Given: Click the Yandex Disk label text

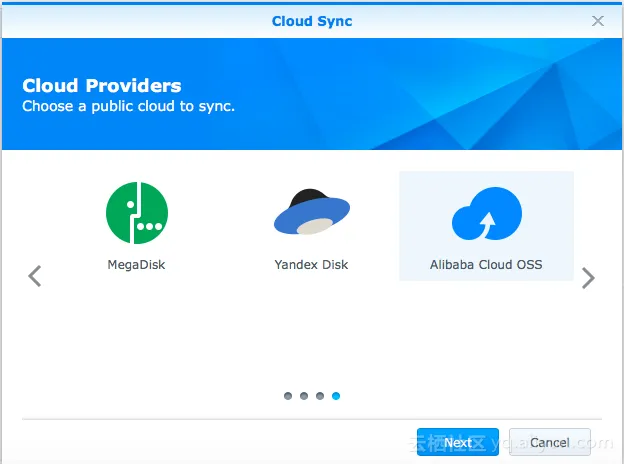Looking at the screenshot, I should point(311,265).
